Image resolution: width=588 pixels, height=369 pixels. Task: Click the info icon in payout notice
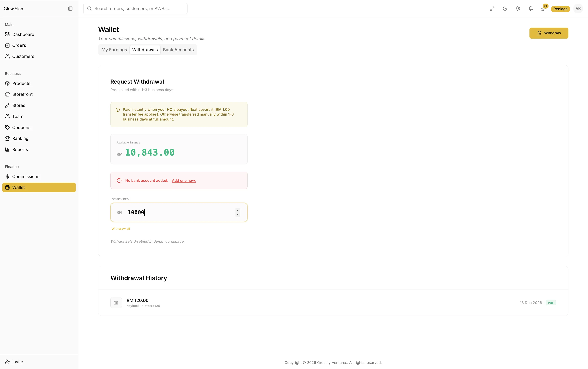tap(118, 110)
